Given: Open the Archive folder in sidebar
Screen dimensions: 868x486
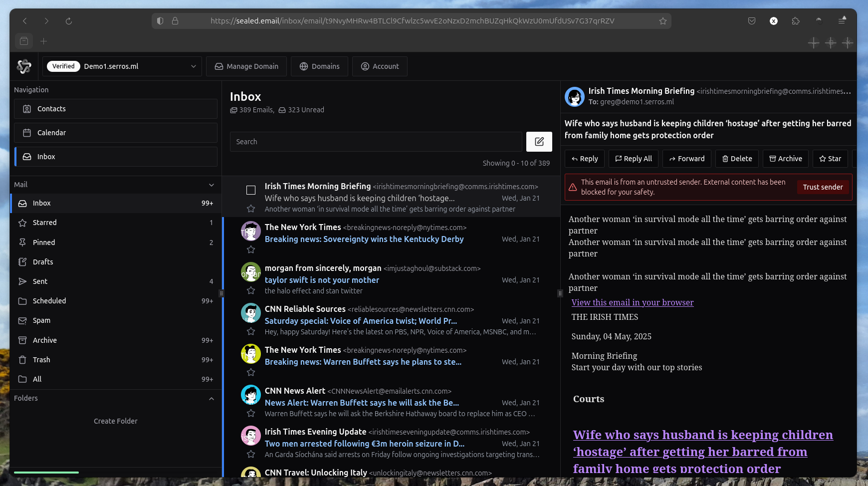Looking at the screenshot, I should tap(116, 340).
